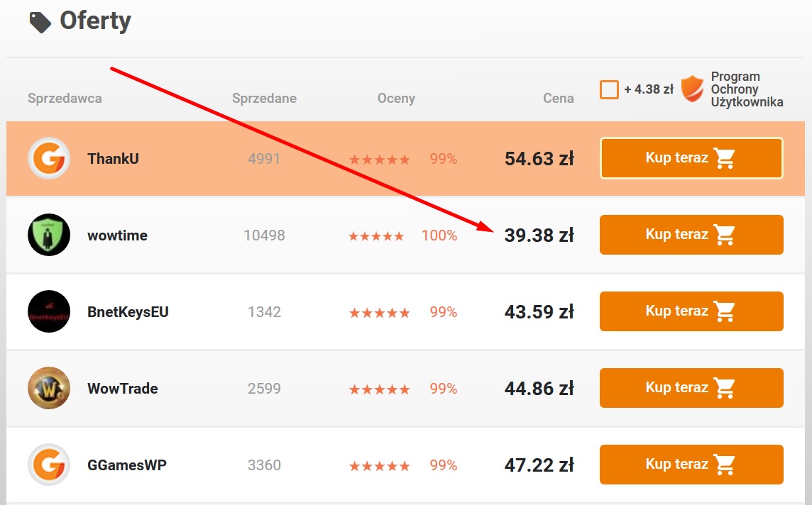This screenshot has width=812, height=505.
Task: Open the GGamesWP seller name
Action: coord(127,465)
